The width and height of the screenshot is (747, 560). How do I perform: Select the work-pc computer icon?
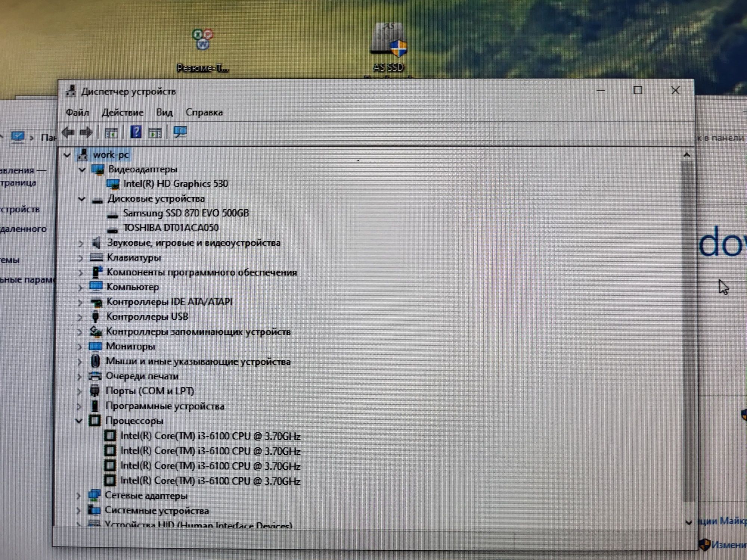(x=83, y=155)
